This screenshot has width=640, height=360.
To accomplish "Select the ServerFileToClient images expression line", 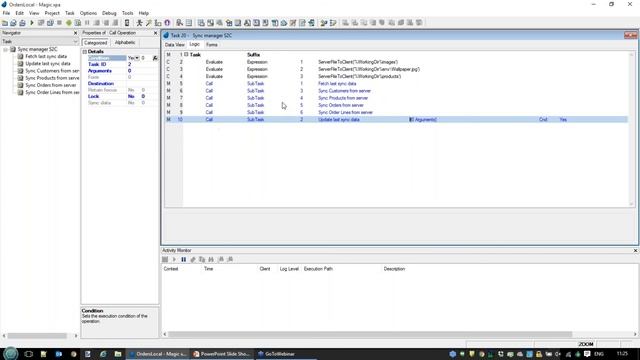I will pyautogui.click(x=396, y=62).
